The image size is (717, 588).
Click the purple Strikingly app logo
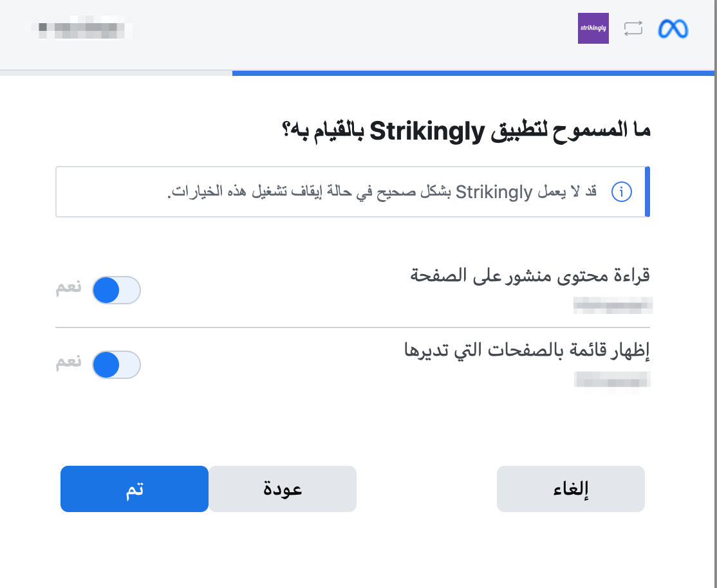point(593,28)
